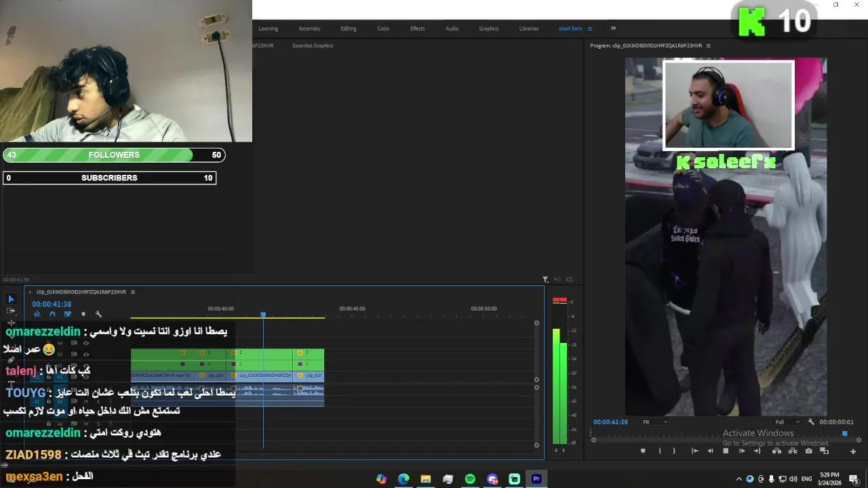Open the Filter icon below source panel
868x488 pixels.
(545, 279)
